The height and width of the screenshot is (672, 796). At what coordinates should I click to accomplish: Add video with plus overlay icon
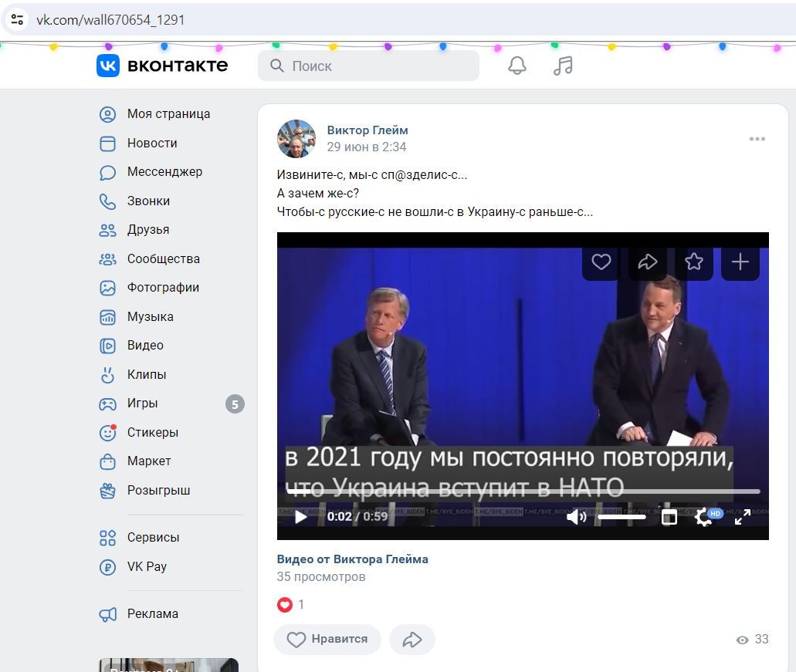click(x=740, y=262)
